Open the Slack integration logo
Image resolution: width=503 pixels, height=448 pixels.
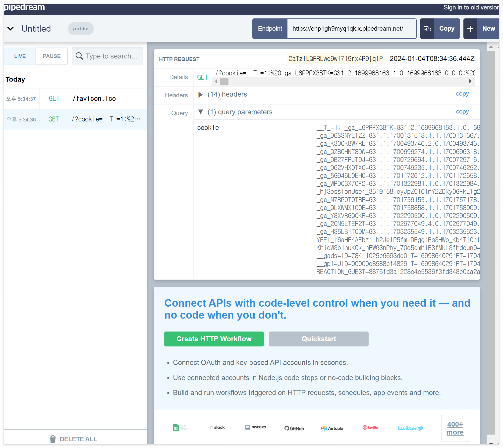click(x=217, y=427)
